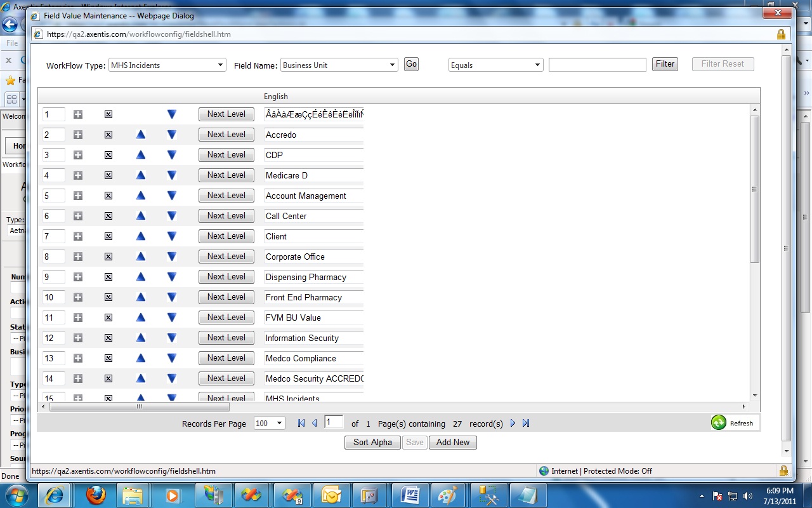Move Front End Pharmacy down
Screen dimensions: 812x508
click(171, 297)
